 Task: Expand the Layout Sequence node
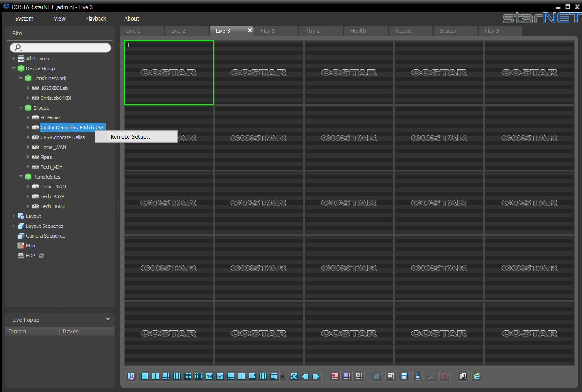13,226
